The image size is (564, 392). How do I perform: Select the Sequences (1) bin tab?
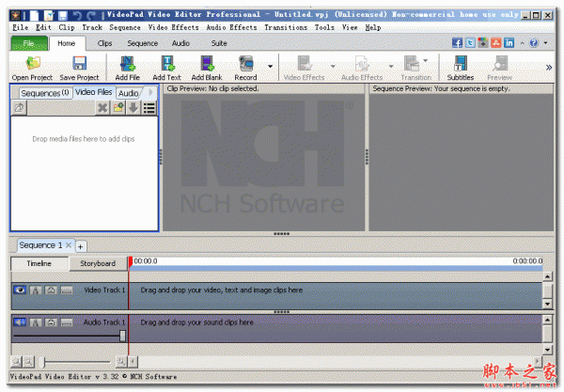click(45, 93)
